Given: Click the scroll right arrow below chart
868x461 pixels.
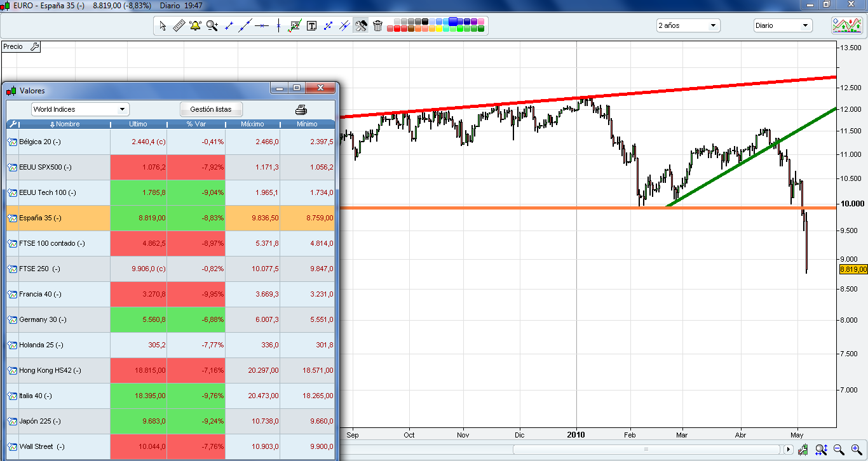Looking at the screenshot, I should [789, 450].
